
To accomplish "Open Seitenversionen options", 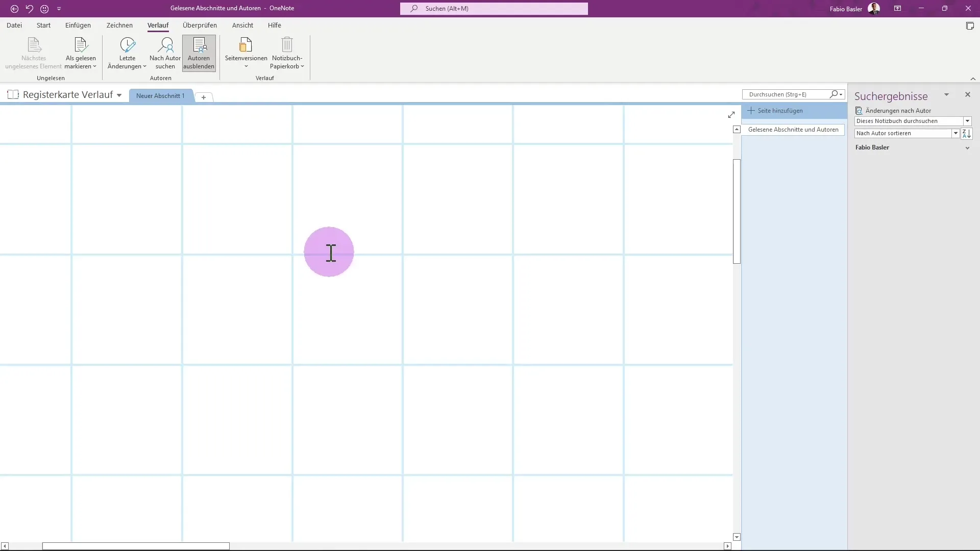I will 246,53.
